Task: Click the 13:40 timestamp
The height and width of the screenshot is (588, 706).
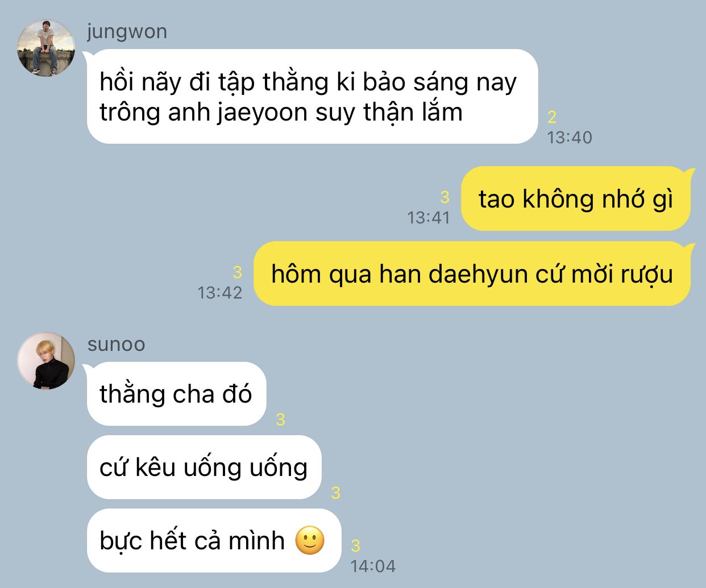Action: (570, 137)
